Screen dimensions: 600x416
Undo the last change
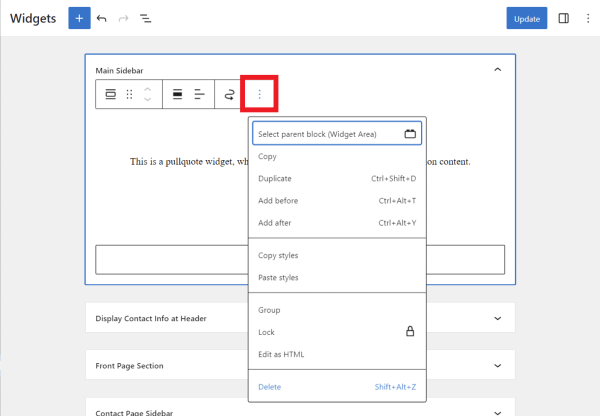click(x=102, y=18)
